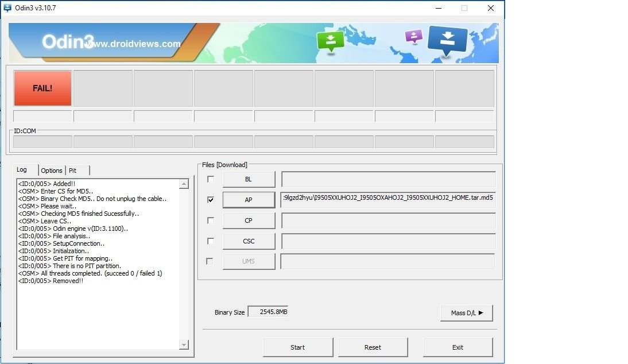Click the 'Binary Size' label
Screen dimensions: 628x364
pos(230,312)
